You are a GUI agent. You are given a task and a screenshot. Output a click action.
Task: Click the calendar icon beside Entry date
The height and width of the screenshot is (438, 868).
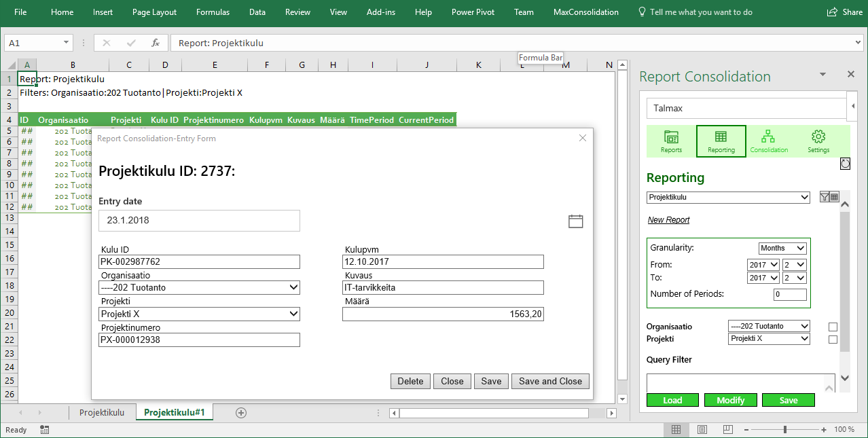[575, 221]
